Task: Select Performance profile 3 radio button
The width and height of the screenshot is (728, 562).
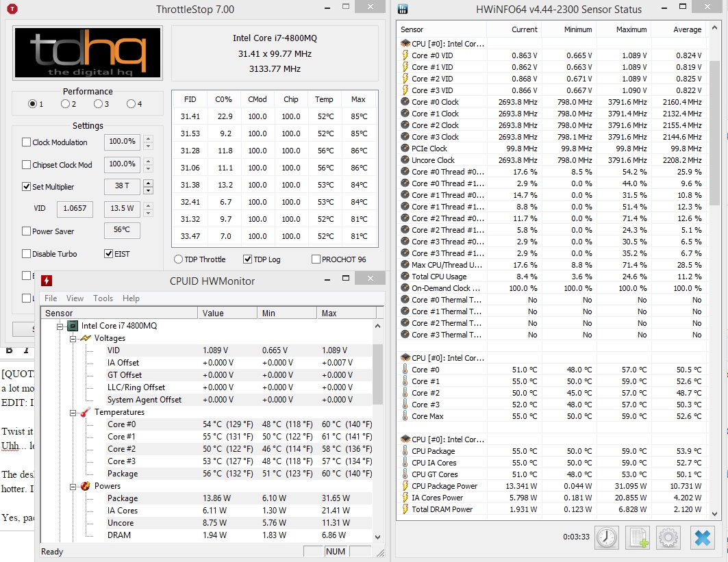Action: pos(98,104)
